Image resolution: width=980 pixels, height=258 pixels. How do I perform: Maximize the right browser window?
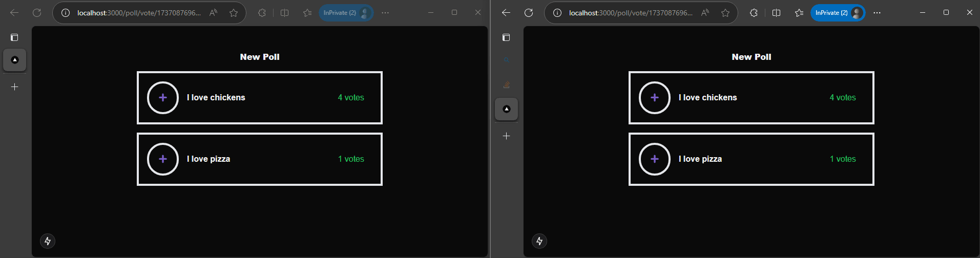[x=946, y=12]
